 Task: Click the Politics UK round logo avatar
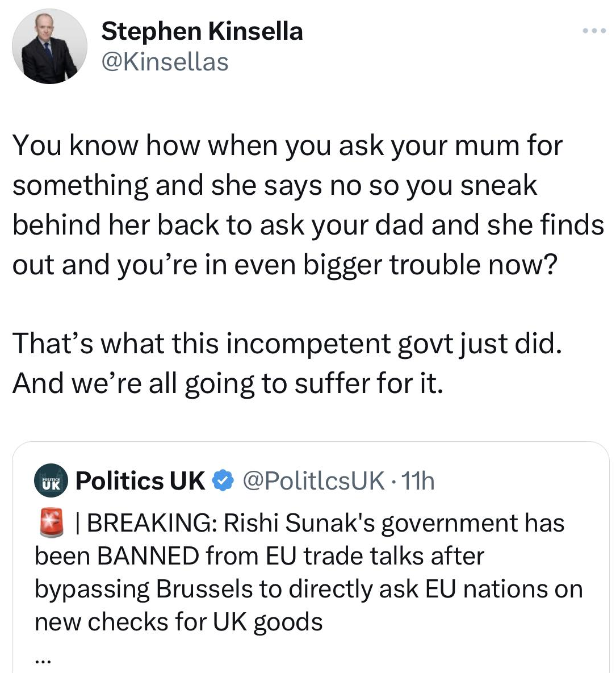tap(51, 481)
